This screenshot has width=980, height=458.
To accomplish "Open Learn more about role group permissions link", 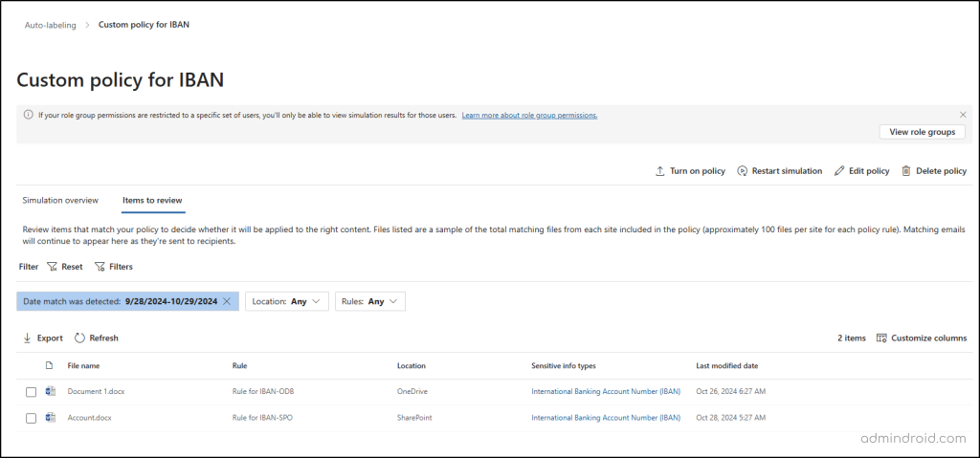I will pos(529,115).
